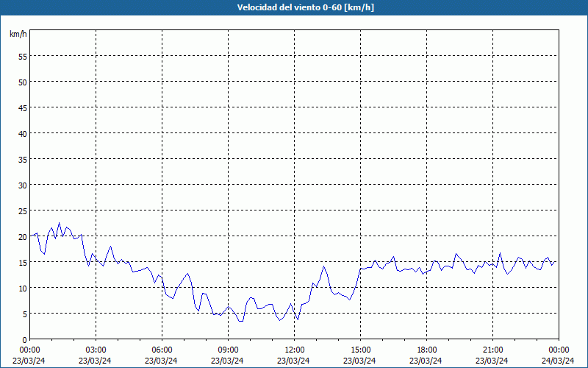Click the '24/03/24' date label

[558, 361]
